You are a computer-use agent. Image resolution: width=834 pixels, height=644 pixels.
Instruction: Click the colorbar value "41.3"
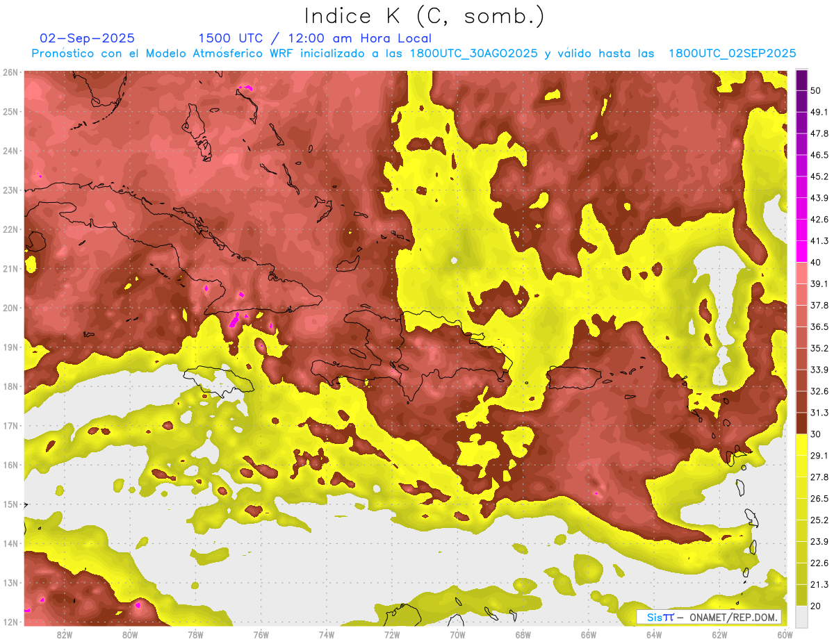click(x=819, y=241)
